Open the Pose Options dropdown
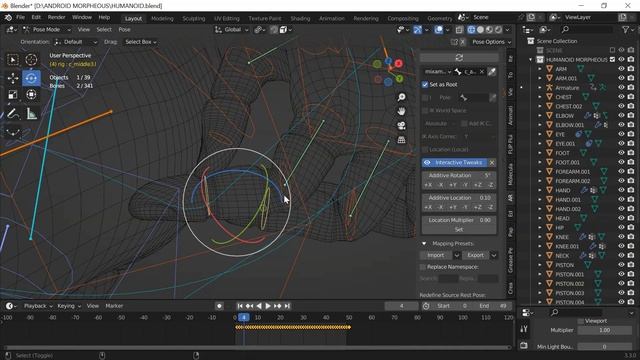This screenshot has height=360, width=640. [x=491, y=42]
